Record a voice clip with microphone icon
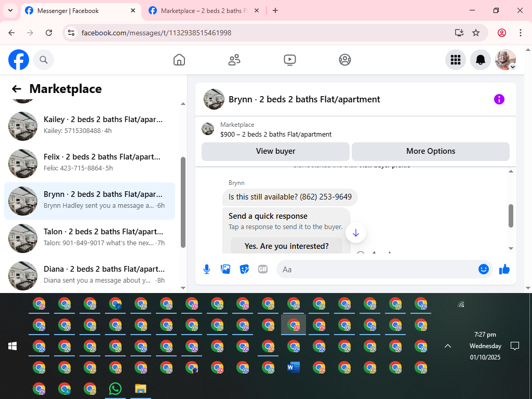 (x=207, y=270)
